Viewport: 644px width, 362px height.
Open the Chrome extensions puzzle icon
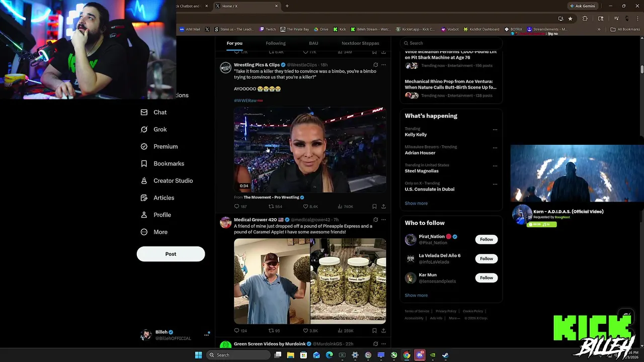pos(585,19)
